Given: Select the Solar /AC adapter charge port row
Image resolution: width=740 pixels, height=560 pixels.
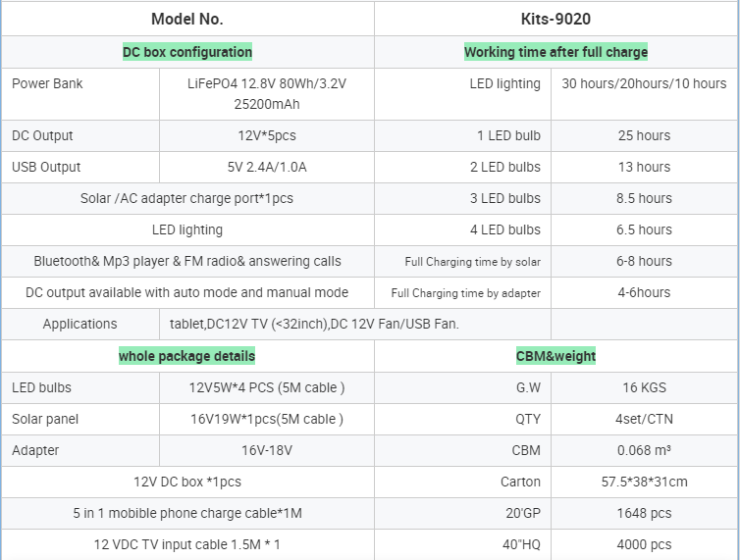Looking at the screenshot, I should click(x=186, y=198).
